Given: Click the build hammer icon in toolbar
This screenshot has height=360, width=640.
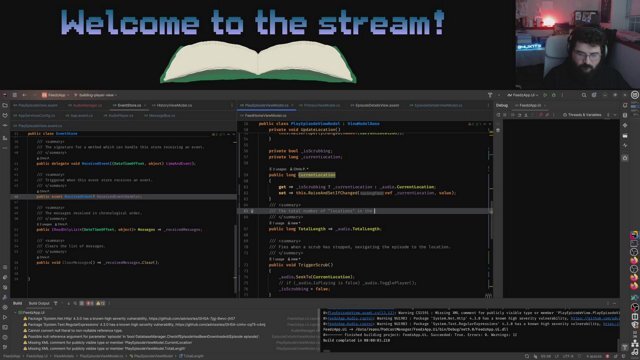Looking at the screenshot, I should point(490,95).
